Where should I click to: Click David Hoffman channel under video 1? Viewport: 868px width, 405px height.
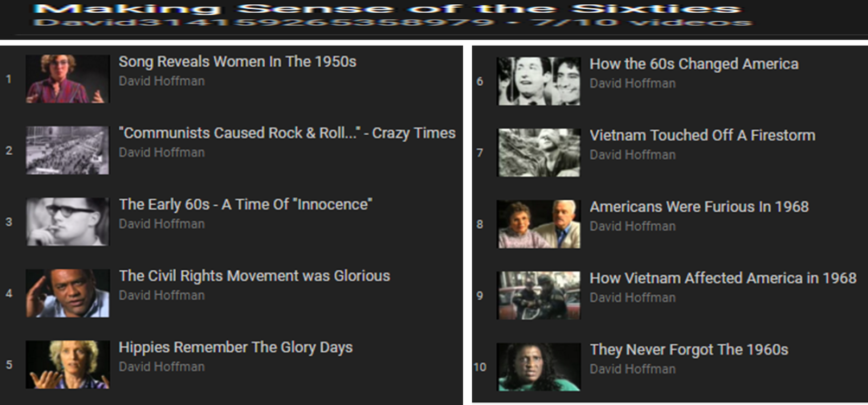click(162, 81)
